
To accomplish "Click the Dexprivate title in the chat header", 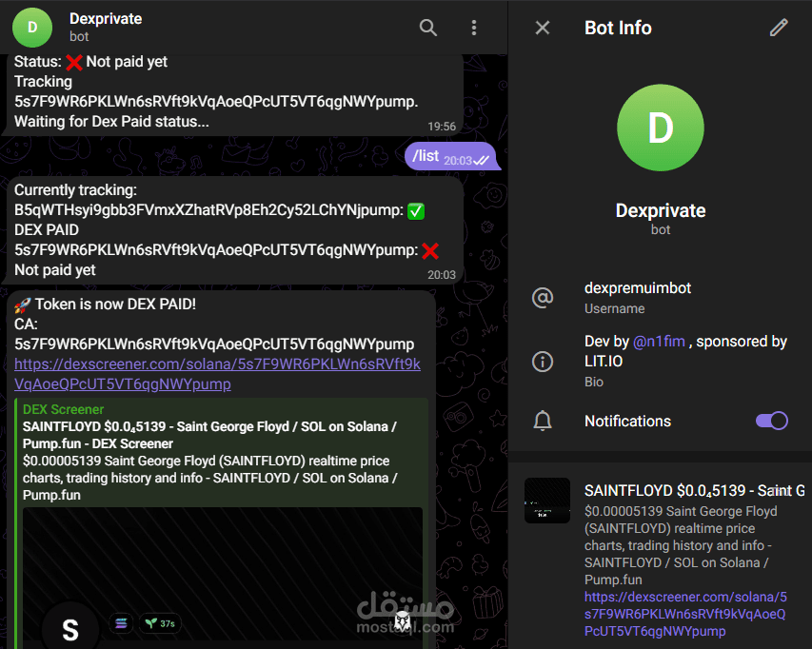I will pos(106,19).
